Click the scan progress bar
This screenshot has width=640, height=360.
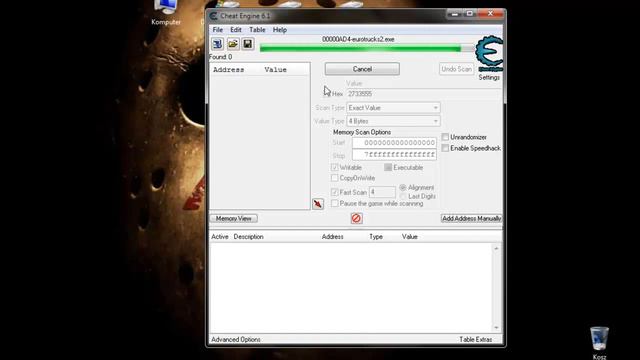367,49
